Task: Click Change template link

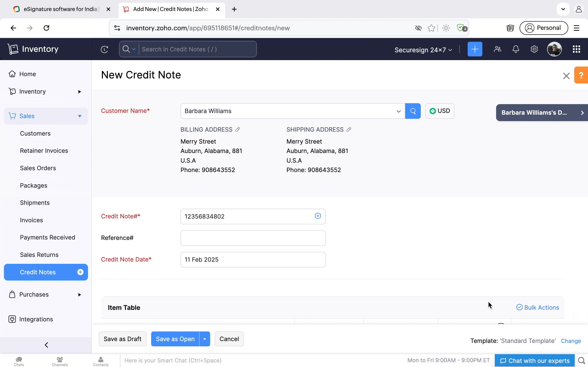Action: tap(571, 341)
